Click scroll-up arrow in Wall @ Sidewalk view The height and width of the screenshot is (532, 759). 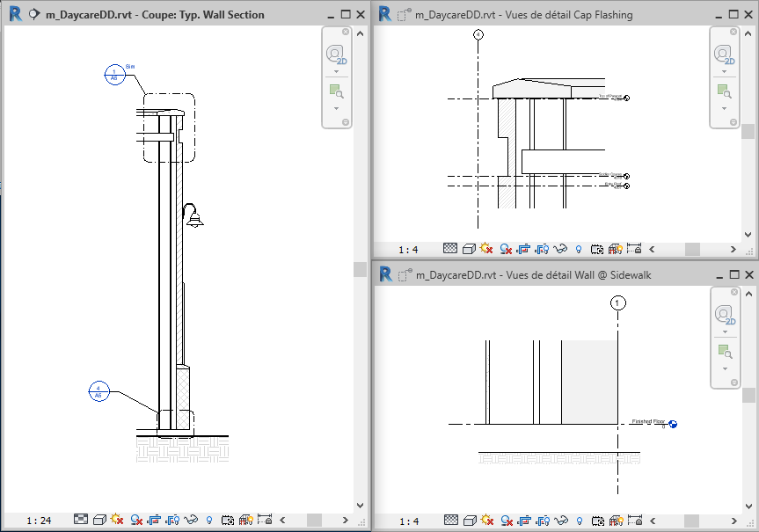click(748, 294)
